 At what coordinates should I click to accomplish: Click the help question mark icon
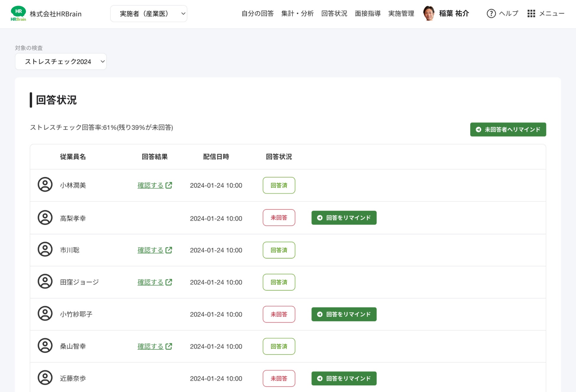491,14
